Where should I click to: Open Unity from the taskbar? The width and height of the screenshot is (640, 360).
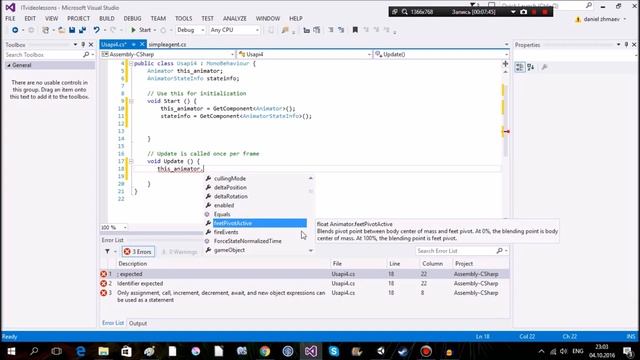380,351
